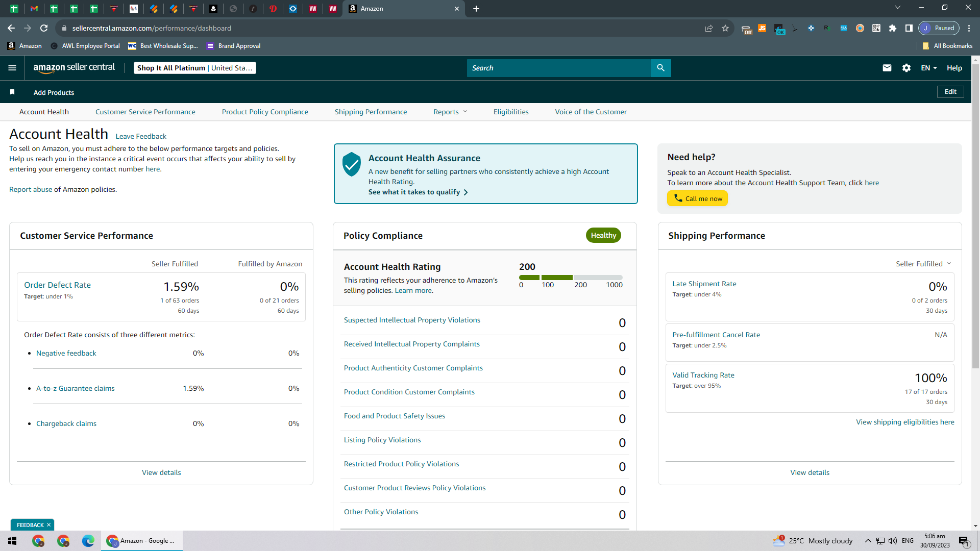Go back with the browser back arrow

point(11,28)
